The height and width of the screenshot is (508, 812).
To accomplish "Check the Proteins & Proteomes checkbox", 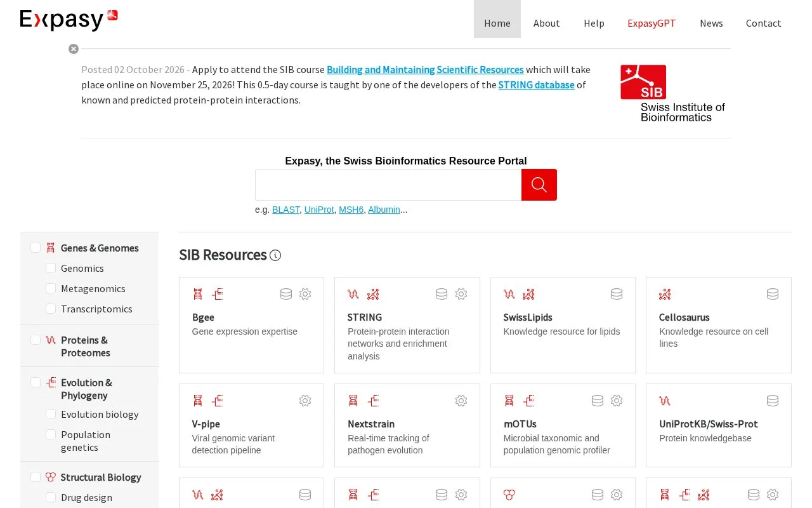I will [x=36, y=340].
